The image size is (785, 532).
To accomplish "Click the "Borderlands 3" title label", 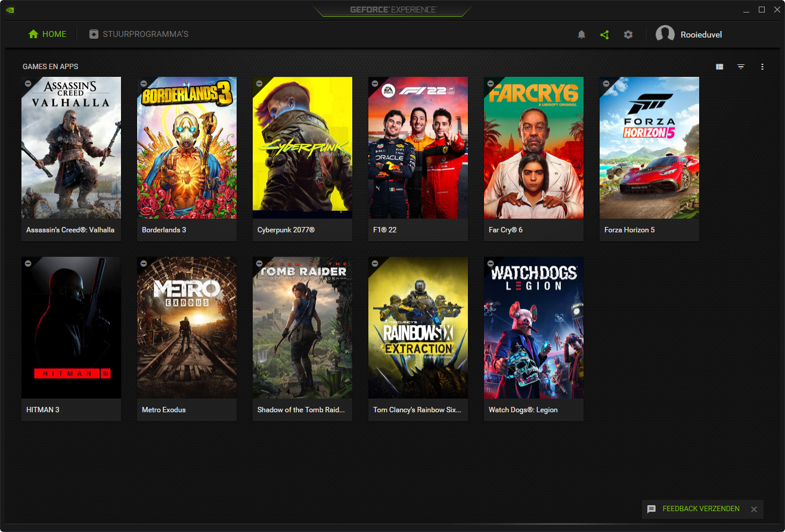I will coord(164,230).
